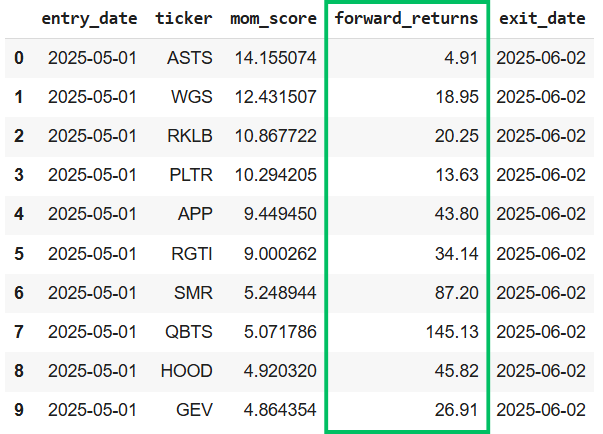Click forward return value 13.63
This screenshot has height=434, width=603.
tap(456, 175)
